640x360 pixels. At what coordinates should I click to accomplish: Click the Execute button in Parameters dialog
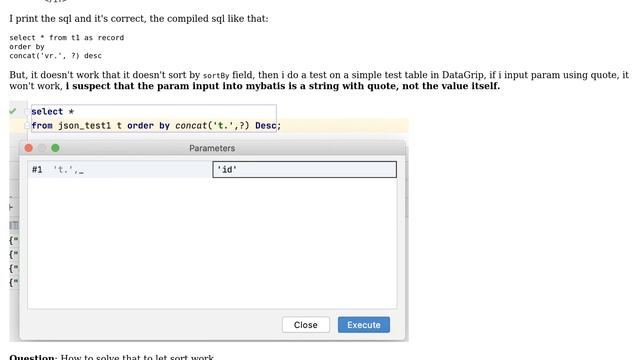point(364,324)
